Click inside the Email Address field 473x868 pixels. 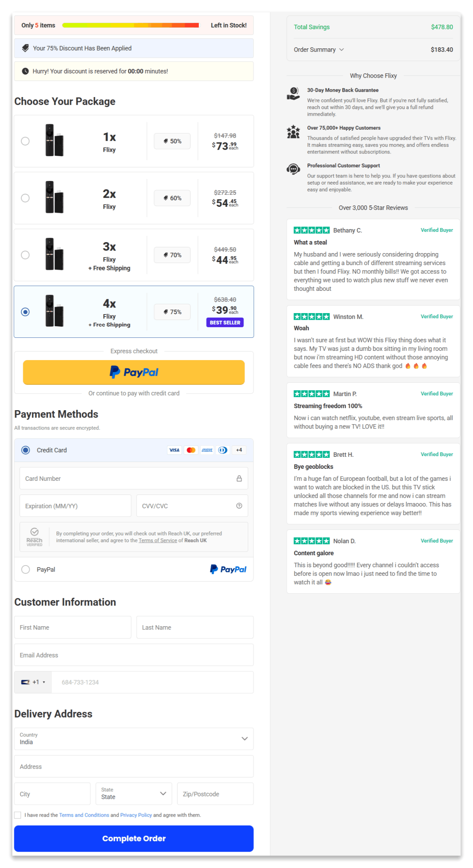pos(134,655)
